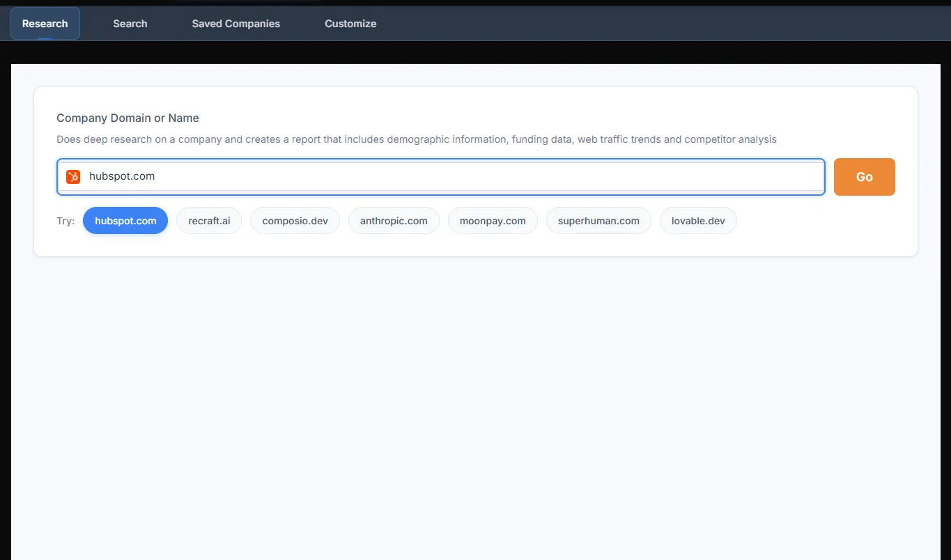This screenshot has height=560, width=951.
Task: Click the empty results area below the card
Action: (x=475, y=404)
